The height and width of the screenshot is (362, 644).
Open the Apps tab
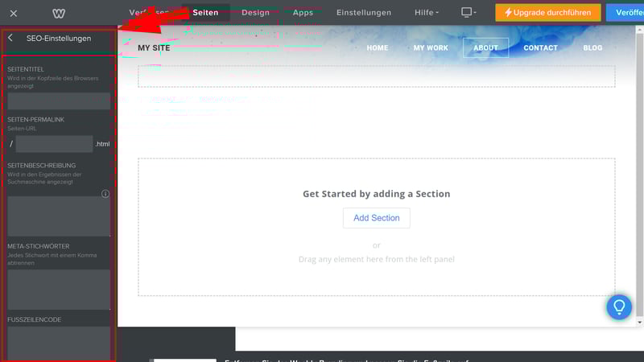tap(303, 13)
